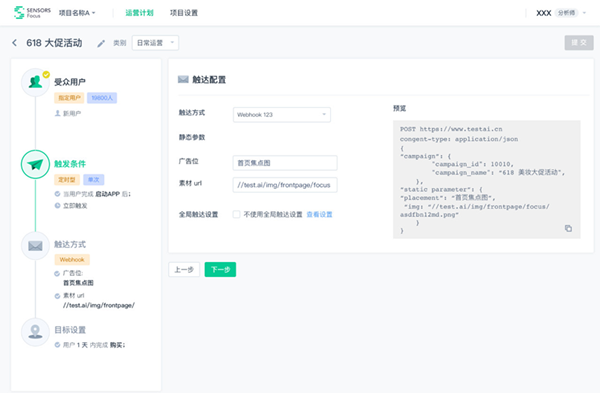The width and height of the screenshot is (600, 393).
Task: Click the check icon beside sidebar 素材 url
Action: pos(57,296)
